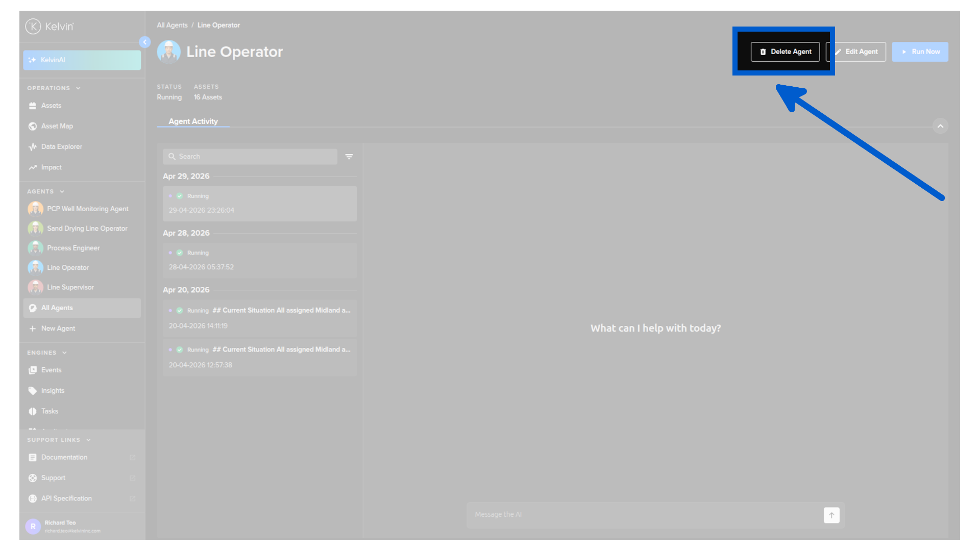Collapse the agent header chevron

[x=940, y=126]
